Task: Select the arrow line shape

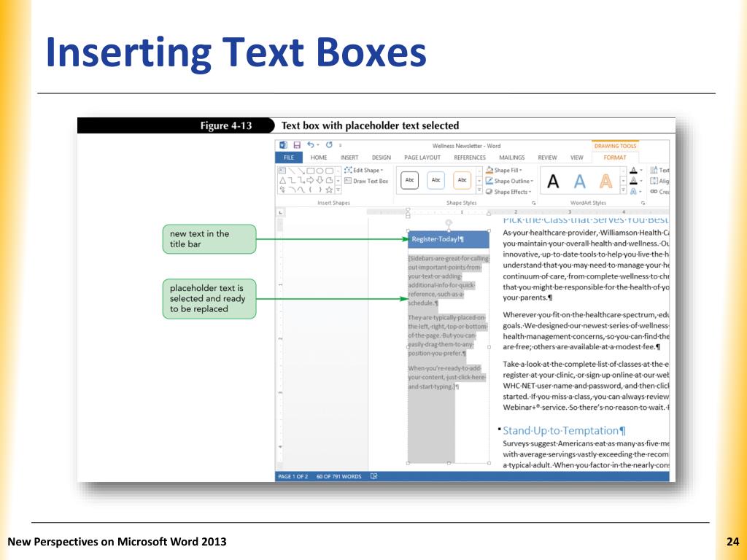Action: [x=301, y=171]
